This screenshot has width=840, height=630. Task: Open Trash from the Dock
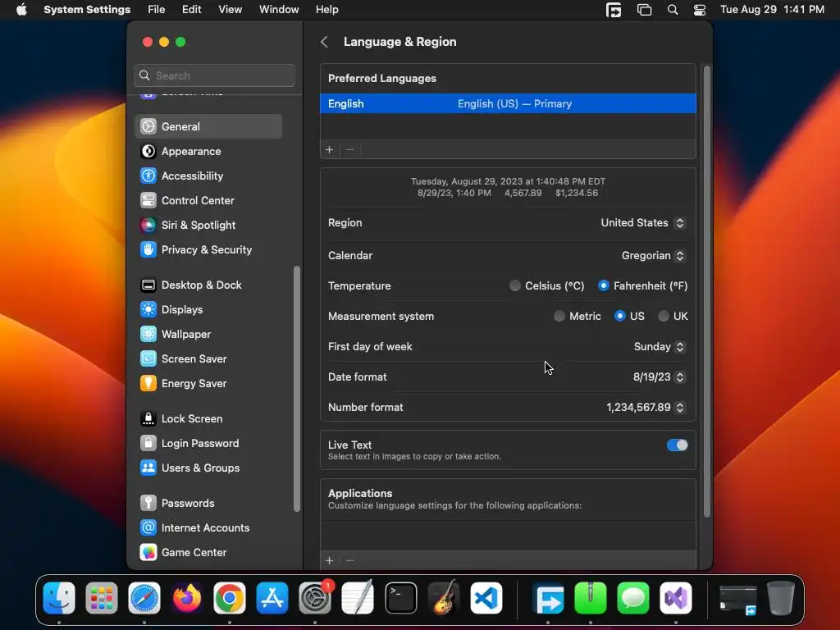(x=781, y=598)
